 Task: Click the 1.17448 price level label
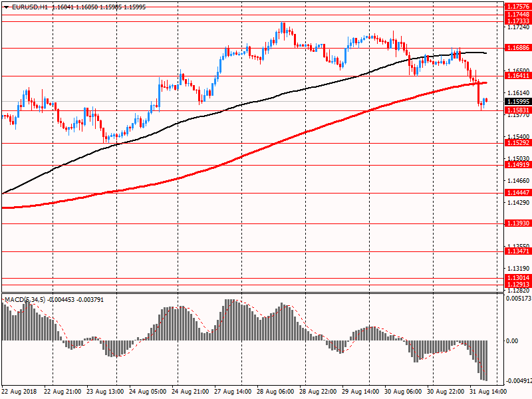click(518, 14)
